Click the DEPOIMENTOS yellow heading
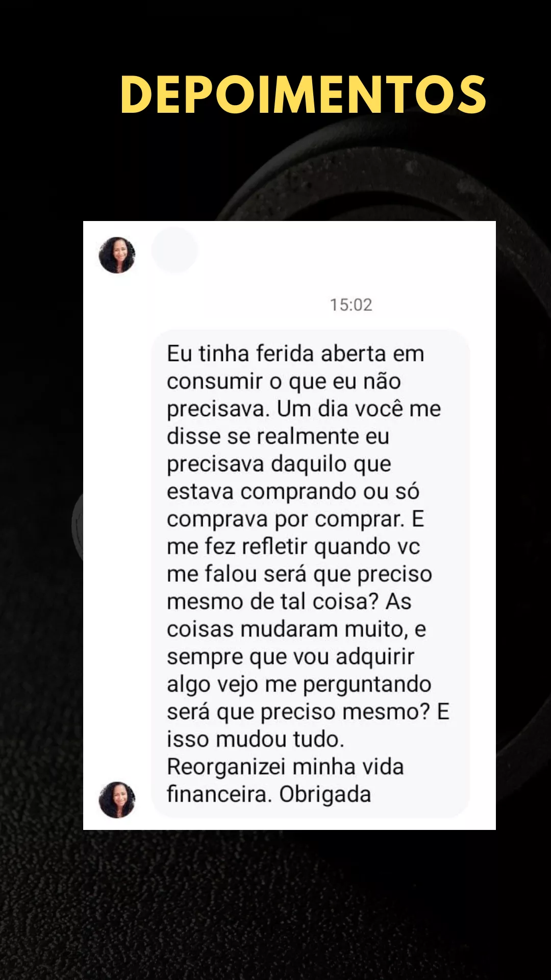 coord(303,95)
